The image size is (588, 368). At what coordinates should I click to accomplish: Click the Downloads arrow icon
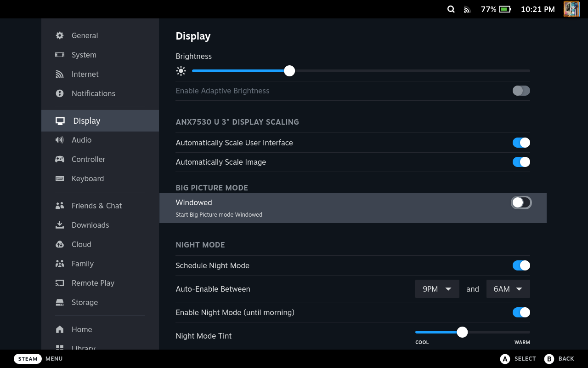click(60, 225)
